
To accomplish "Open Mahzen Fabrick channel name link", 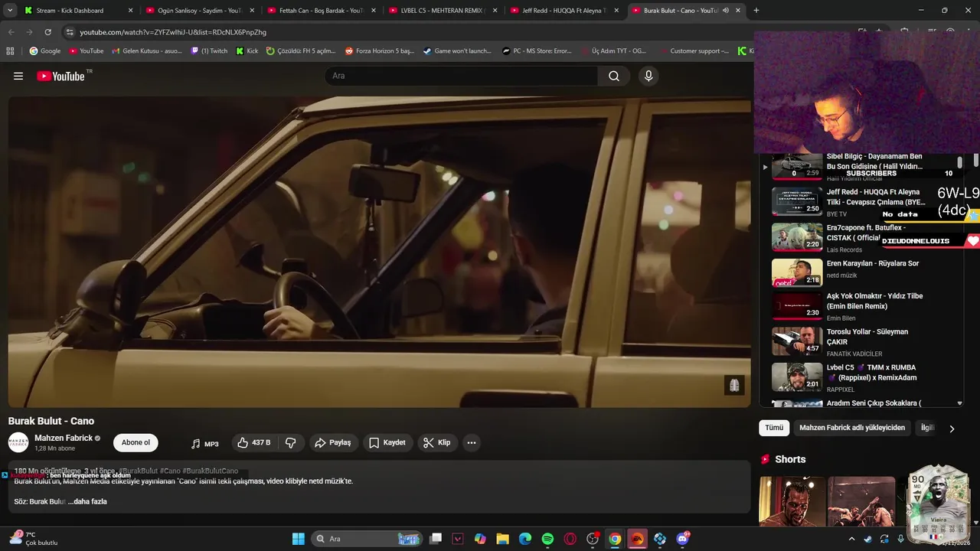I will tap(64, 438).
